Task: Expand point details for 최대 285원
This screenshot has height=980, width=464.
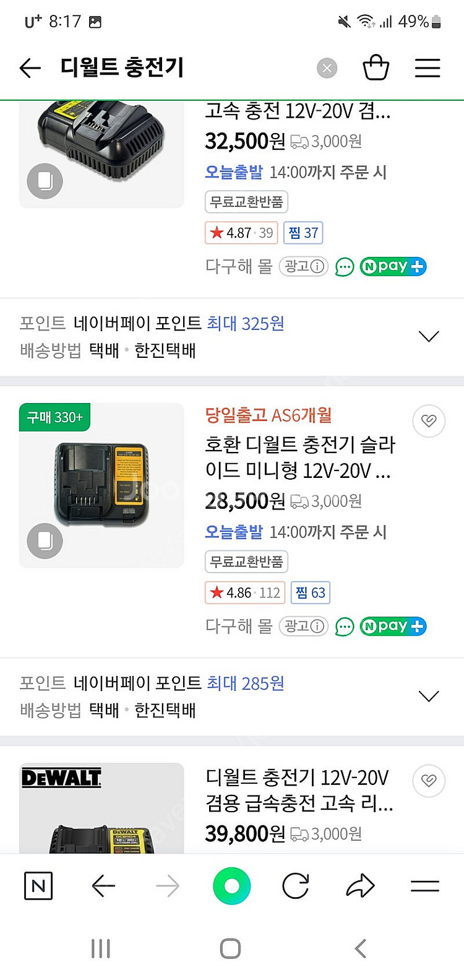Action: [429, 696]
